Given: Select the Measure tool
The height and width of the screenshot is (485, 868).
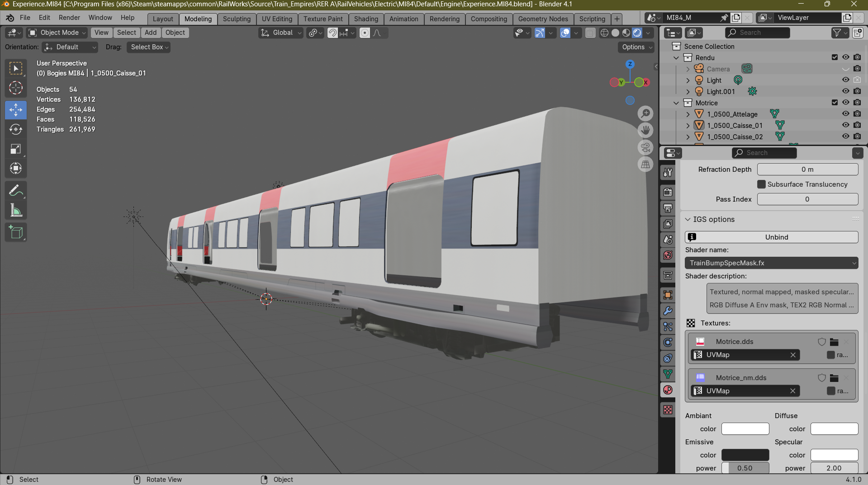Looking at the screenshot, I should click(x=16, y=210).
